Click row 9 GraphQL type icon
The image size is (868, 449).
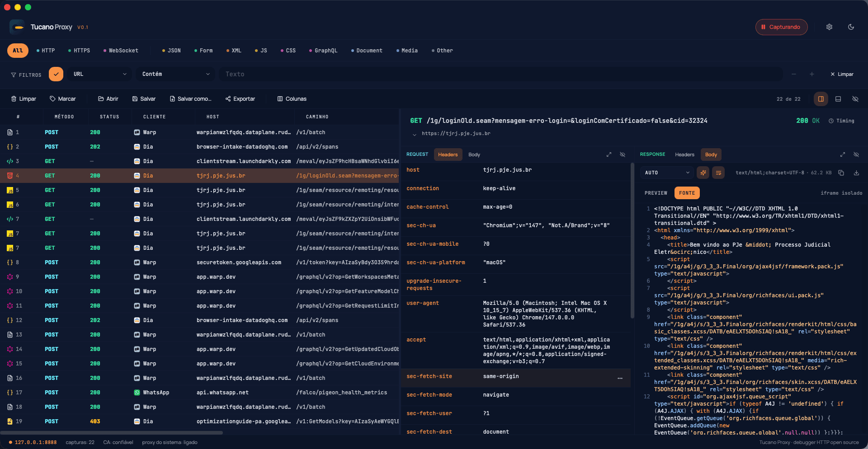coord(10,277)
